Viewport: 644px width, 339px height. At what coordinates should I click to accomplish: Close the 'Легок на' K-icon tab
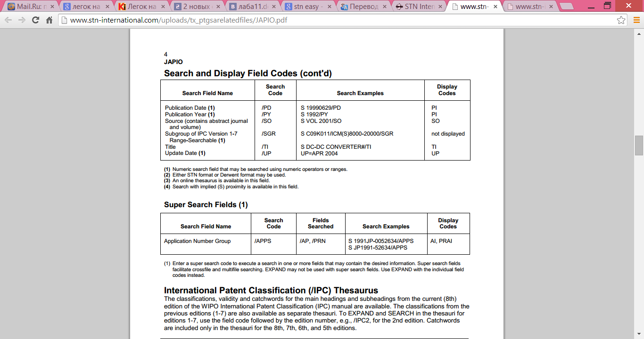tap(163, 7)
